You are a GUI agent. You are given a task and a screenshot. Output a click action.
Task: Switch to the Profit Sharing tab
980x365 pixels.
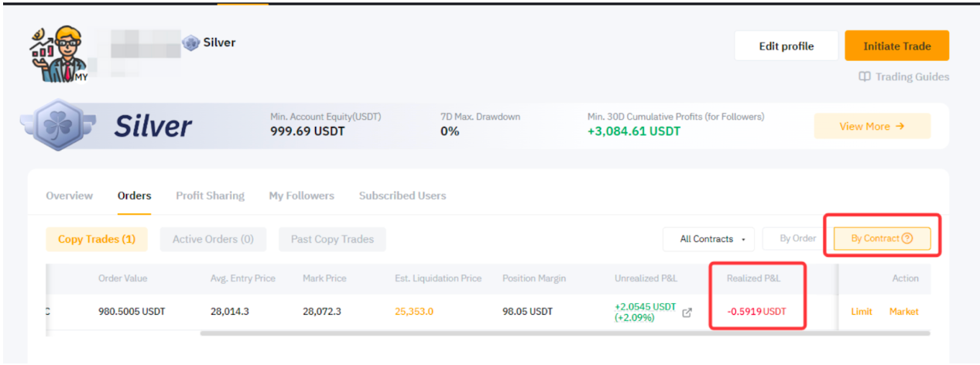[210, 196]
